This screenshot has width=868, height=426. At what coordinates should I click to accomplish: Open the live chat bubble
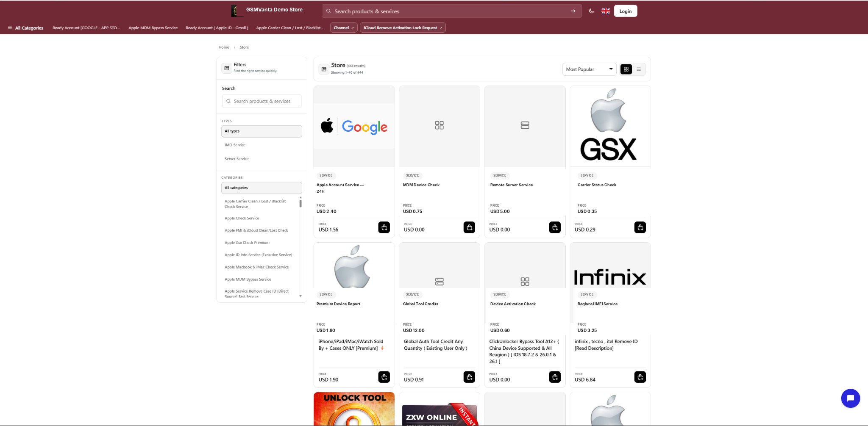point(850,398)
